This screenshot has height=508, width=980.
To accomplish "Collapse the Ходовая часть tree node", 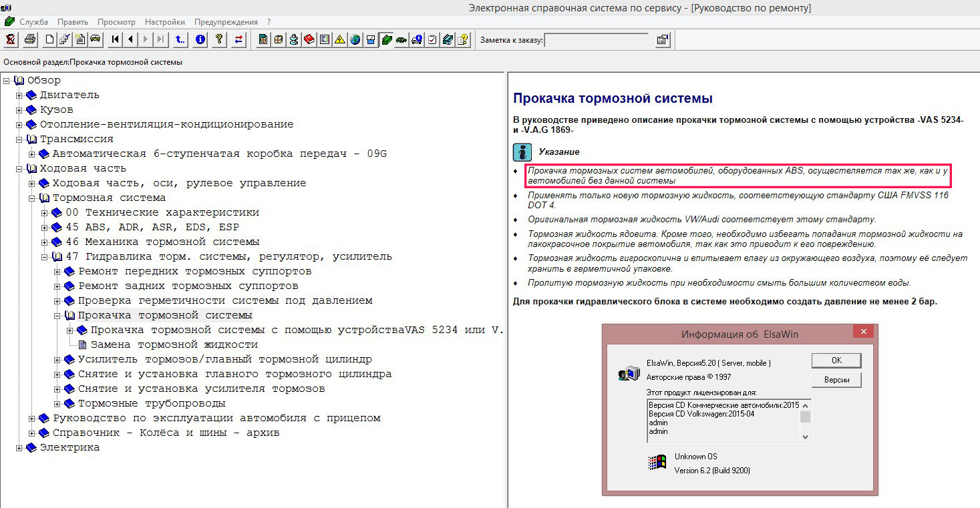I will (x=19, y=169).
